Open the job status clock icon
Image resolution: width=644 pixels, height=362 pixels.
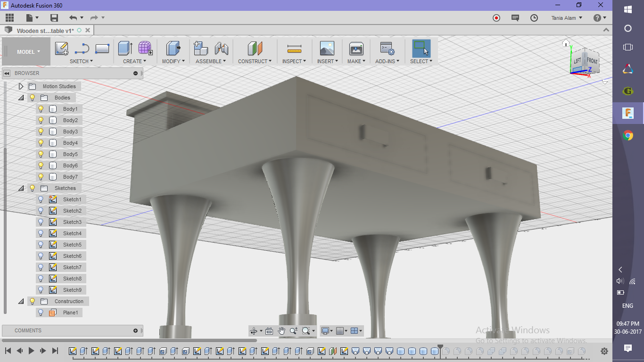534,18
